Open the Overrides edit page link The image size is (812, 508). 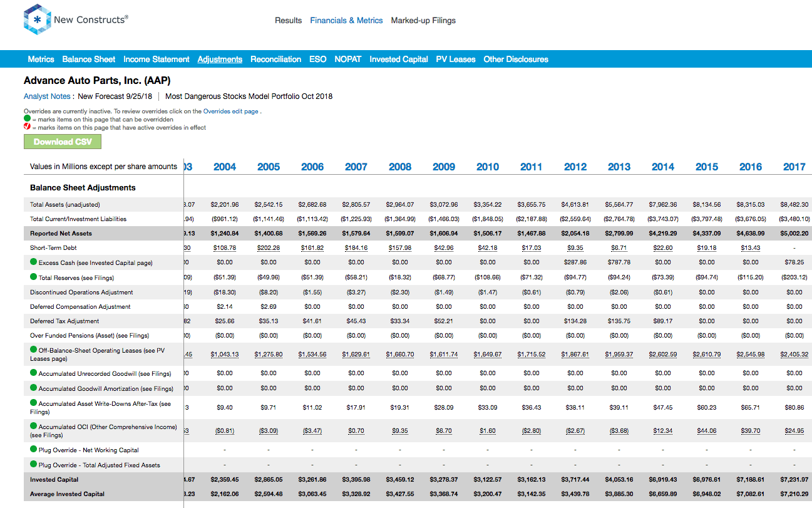tap(231, 111)
